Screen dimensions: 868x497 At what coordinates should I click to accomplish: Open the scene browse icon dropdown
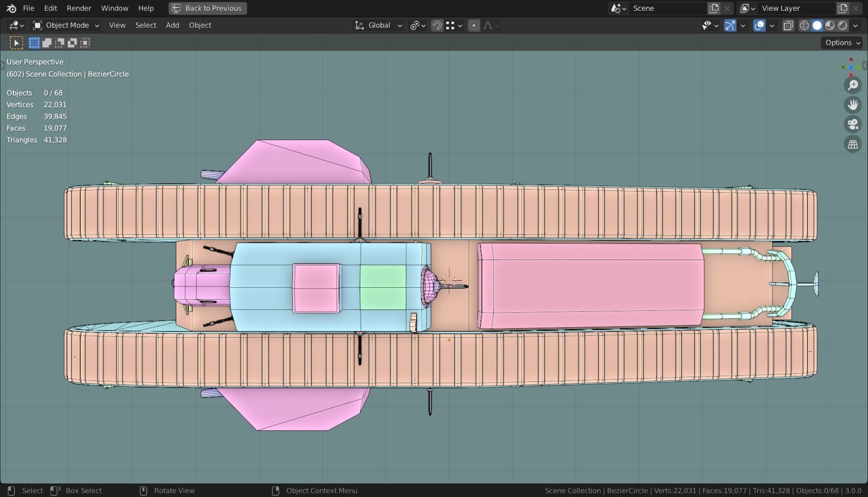(x=618, y=8)
